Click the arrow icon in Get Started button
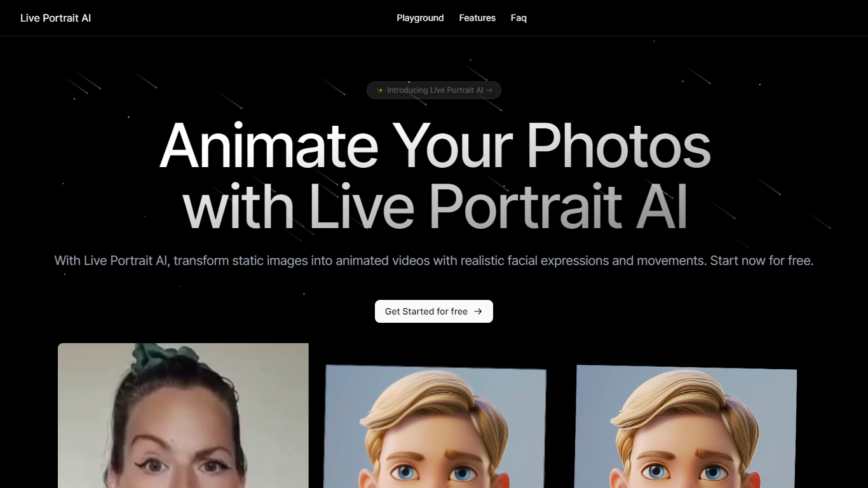868x488 pixels. click(478, 311)
